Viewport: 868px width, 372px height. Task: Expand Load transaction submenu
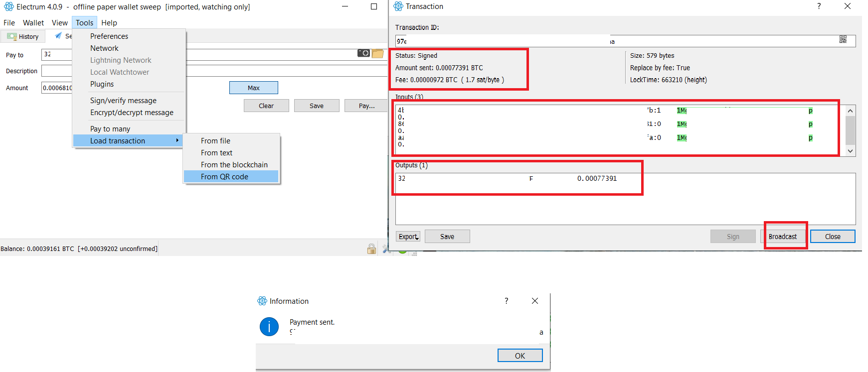(128, 140)
